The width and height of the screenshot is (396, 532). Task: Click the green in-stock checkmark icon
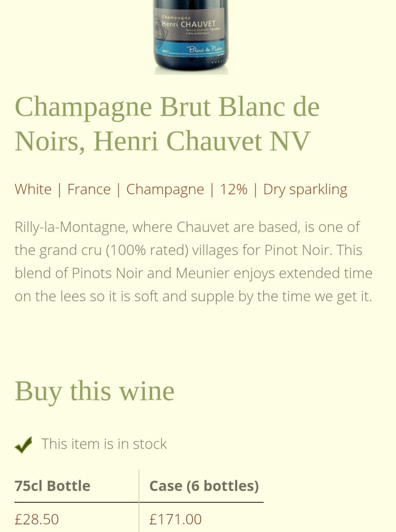24,444
